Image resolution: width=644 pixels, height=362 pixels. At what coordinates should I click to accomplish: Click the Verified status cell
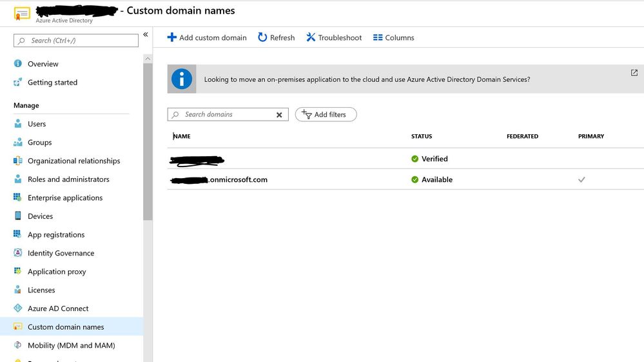tap(429, 159)
